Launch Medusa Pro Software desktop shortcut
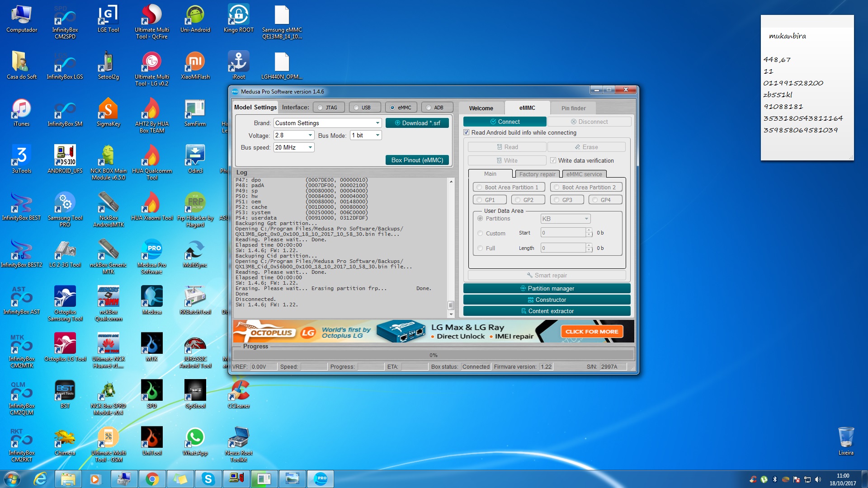868x488 pixels. 151,258
